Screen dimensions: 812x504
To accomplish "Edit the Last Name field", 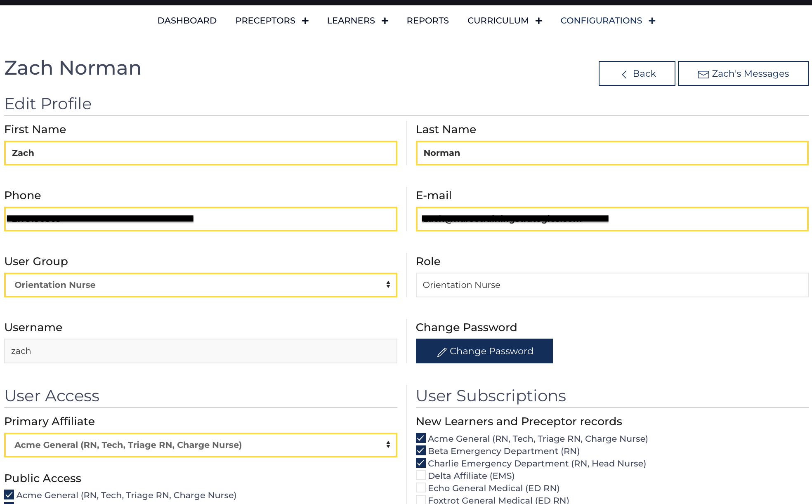I will pos(612,153).
